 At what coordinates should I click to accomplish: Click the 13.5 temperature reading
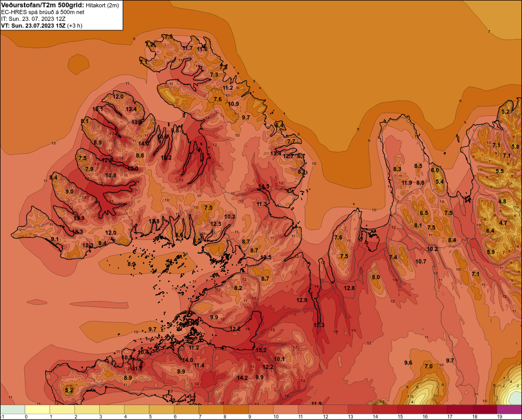pos(266,257)
